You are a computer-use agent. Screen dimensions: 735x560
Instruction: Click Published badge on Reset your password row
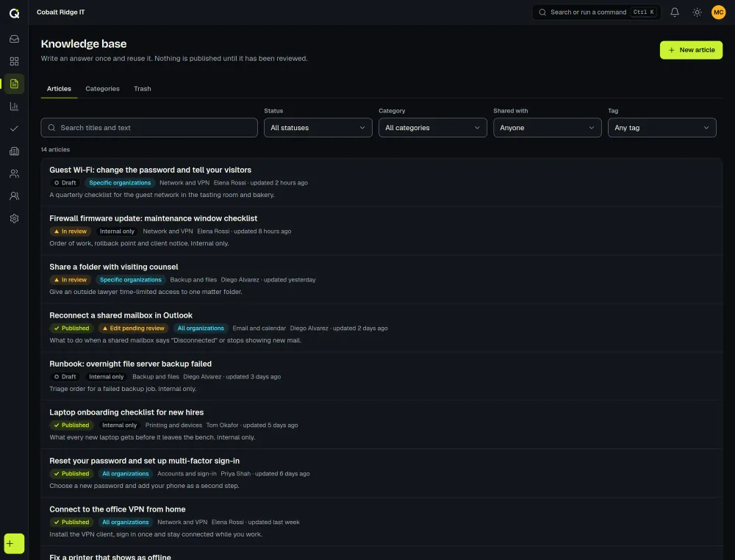tap(72, 474)
